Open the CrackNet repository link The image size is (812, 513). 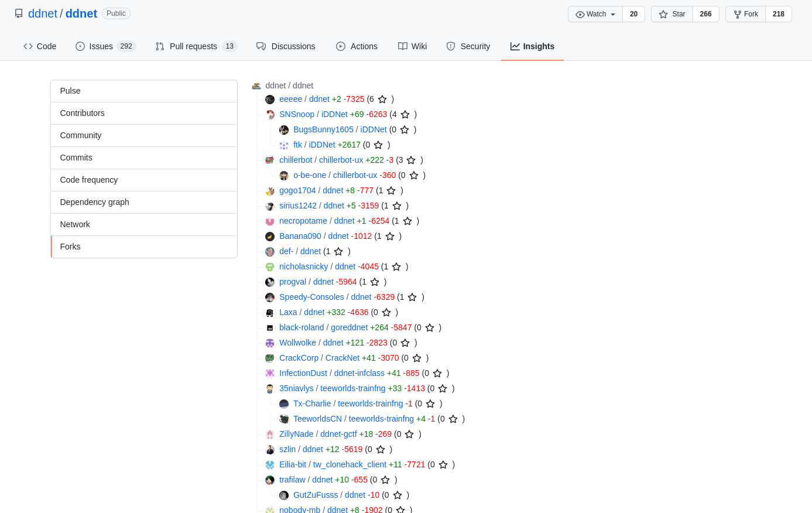coord(342,358)
